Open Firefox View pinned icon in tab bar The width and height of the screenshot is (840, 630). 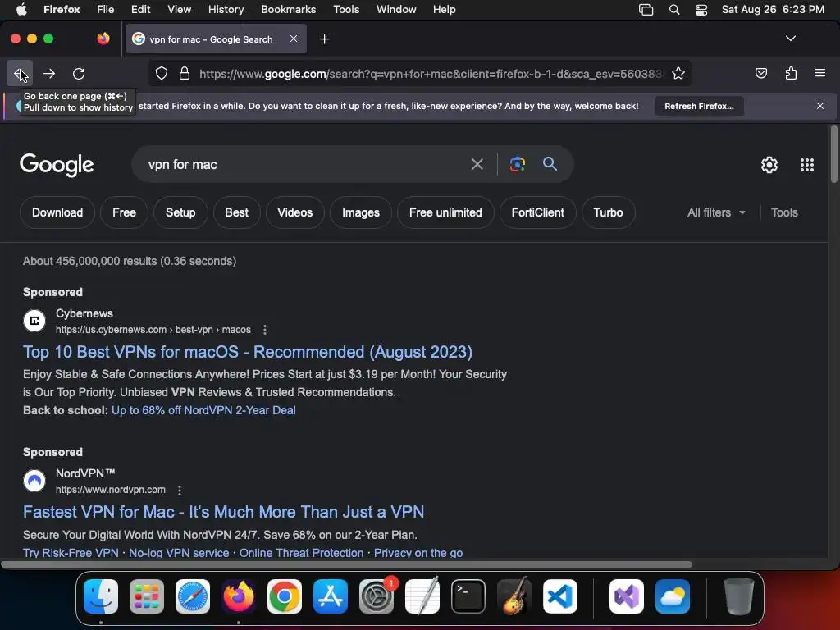pos(103,39)
